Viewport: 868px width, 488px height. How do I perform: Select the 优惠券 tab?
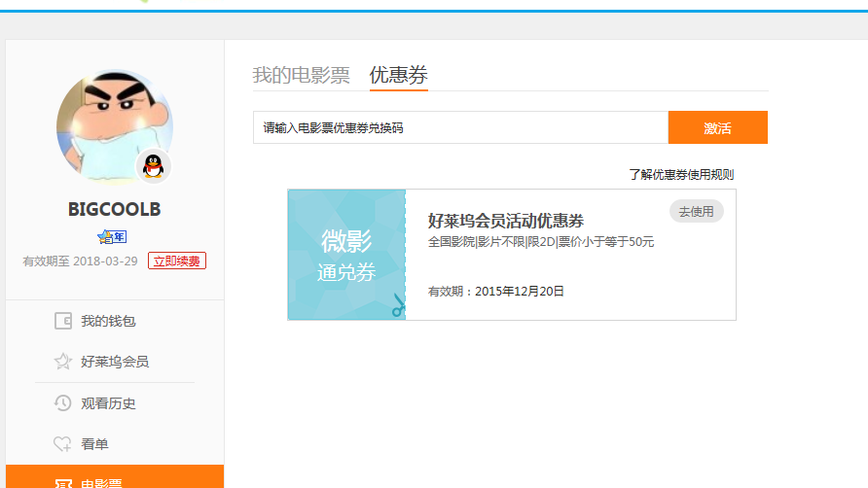pyautogui.click(x=399, y=75)
